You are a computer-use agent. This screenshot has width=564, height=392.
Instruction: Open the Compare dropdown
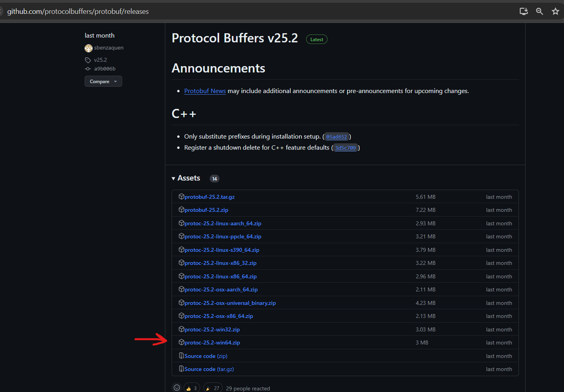(103, 81)
